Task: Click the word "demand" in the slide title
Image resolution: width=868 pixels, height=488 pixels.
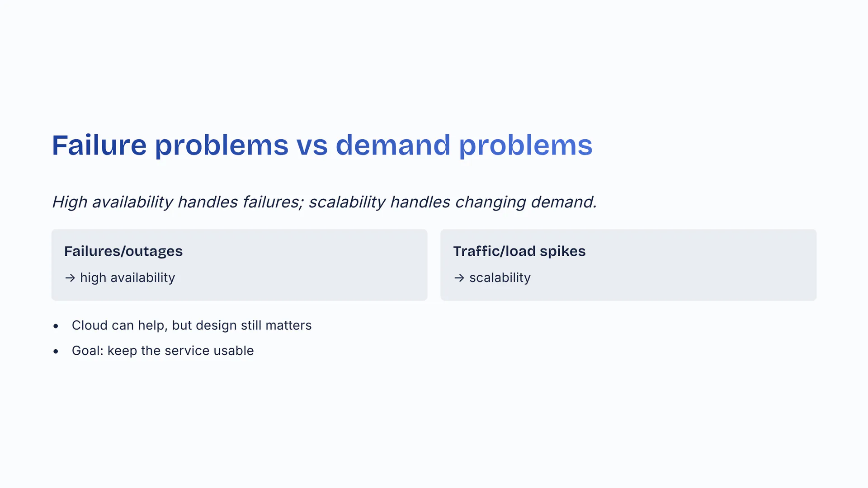Action: click(x=392, y=145)
